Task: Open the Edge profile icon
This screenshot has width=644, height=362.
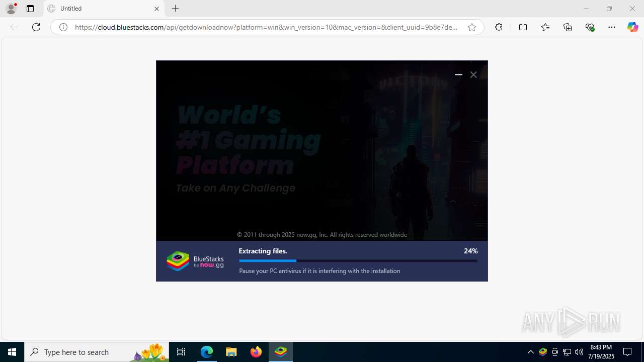Action: (x=11, y=9)
